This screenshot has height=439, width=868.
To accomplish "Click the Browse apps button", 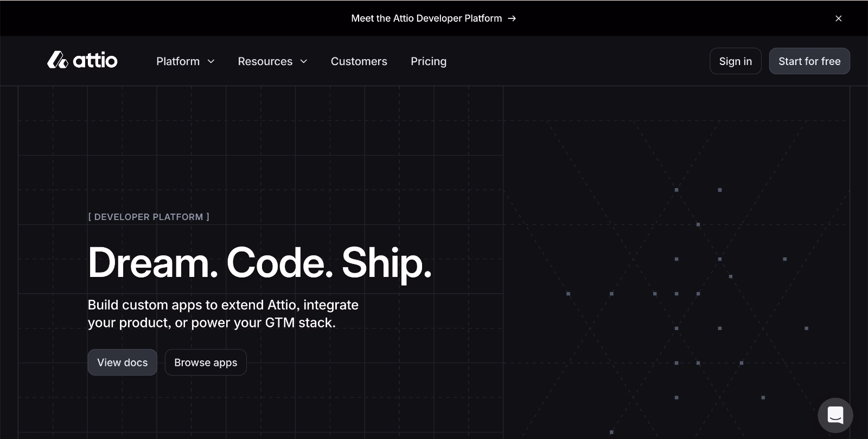I will [206, 363].
